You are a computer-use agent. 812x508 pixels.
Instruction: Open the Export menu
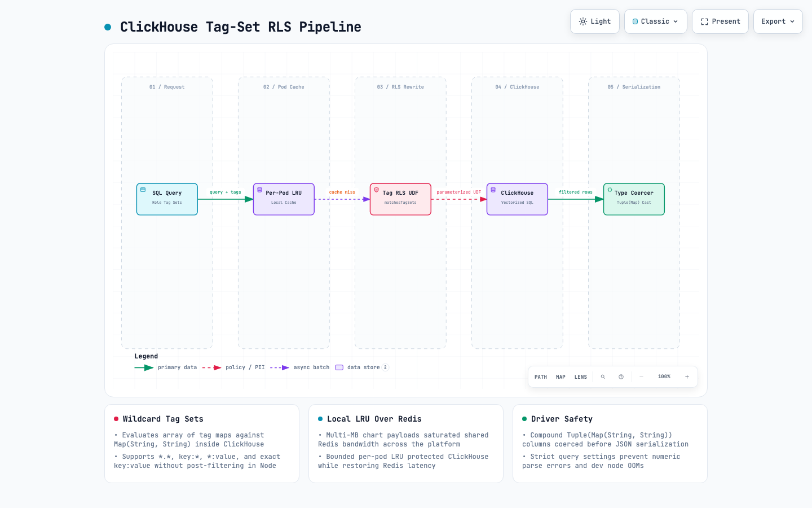[x=778, y=21]
